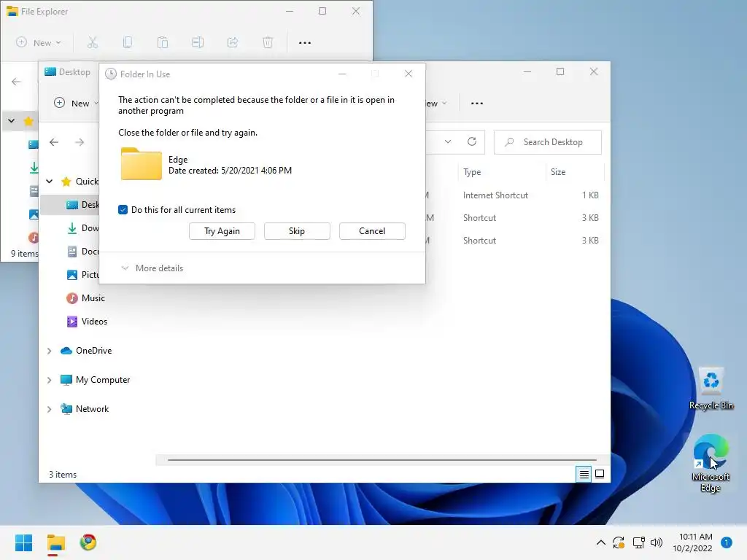Screen dimensions: 747x560
Task: Show hidden tray icons
Action: 601,542
